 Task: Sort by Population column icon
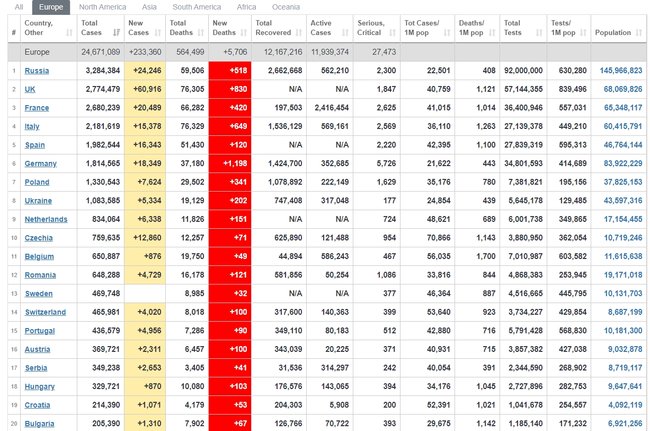click(639, 32)
